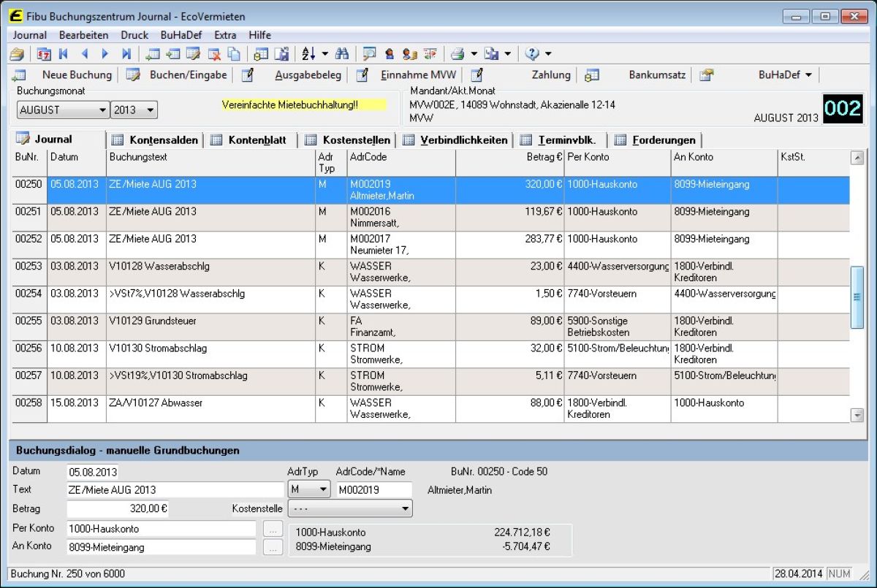Viewport: 877px width, 588px height.
Task: Go to the next booking record
Action: (x=105, y=53)
